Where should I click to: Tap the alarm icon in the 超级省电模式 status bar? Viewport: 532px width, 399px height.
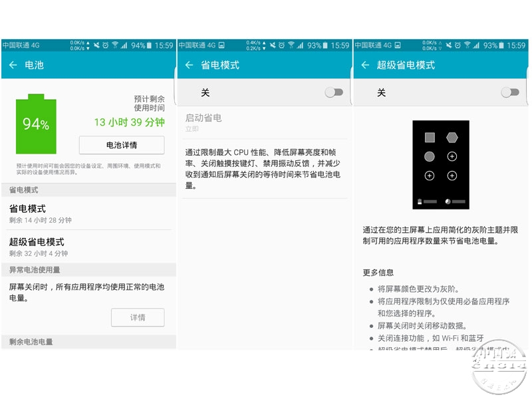pos(458,45)
